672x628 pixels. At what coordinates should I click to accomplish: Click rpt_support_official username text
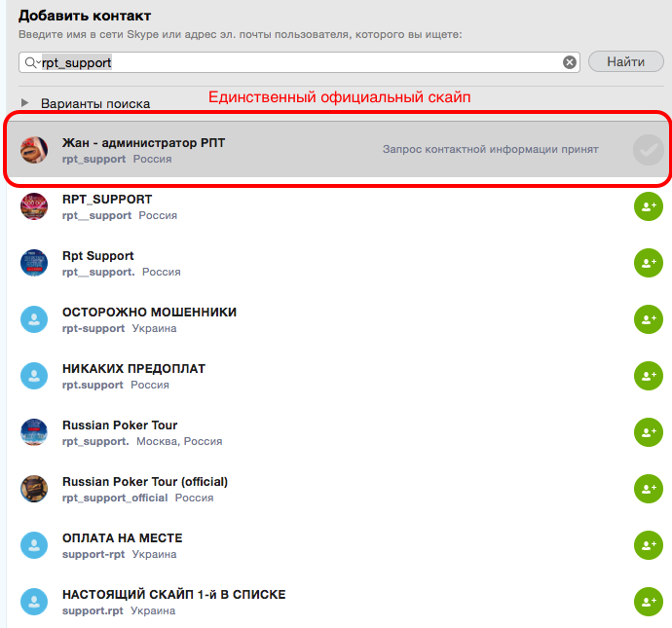click(x=115, y=498)
